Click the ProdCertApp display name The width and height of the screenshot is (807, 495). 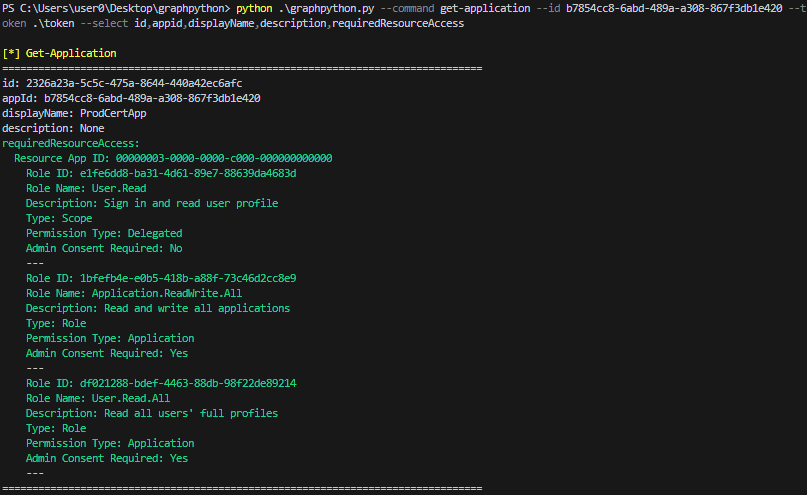113,113
